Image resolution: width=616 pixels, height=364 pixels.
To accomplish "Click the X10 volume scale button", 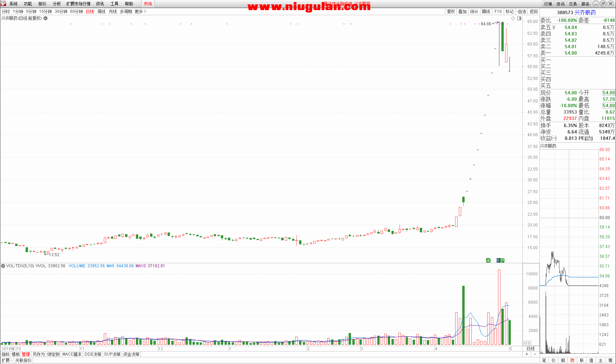I will [527, 343].
